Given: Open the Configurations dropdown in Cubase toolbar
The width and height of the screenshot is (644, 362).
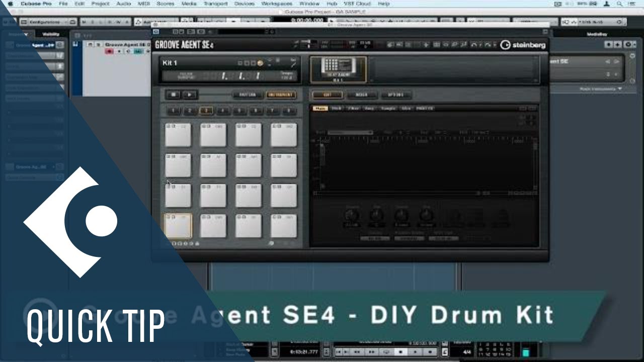Looking at the screenshot, I should coord(48,22).
